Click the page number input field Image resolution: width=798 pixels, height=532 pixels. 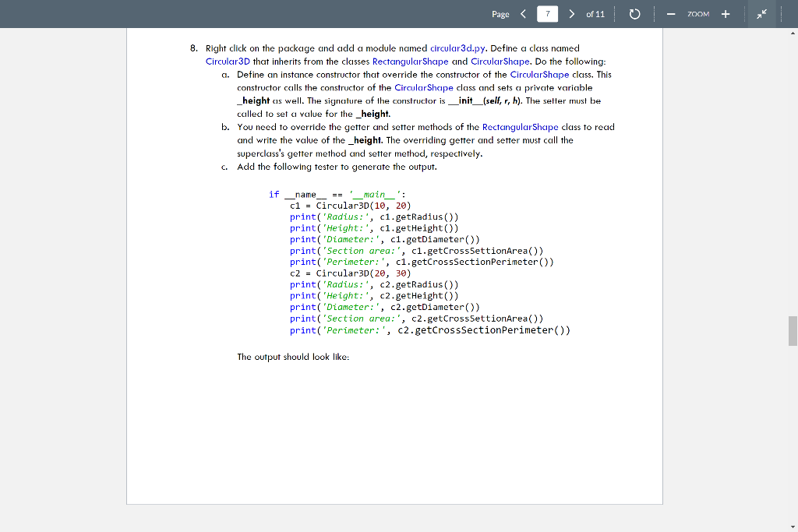548,14
